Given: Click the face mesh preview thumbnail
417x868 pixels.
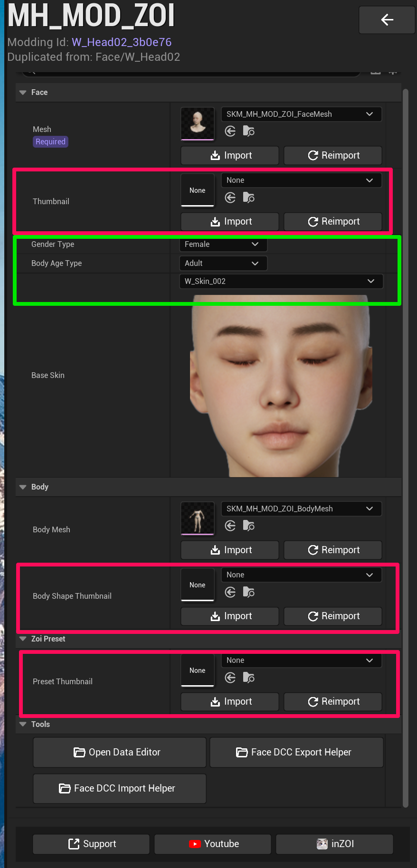Looking at the screenshot, I should click(x=198, y=124).
